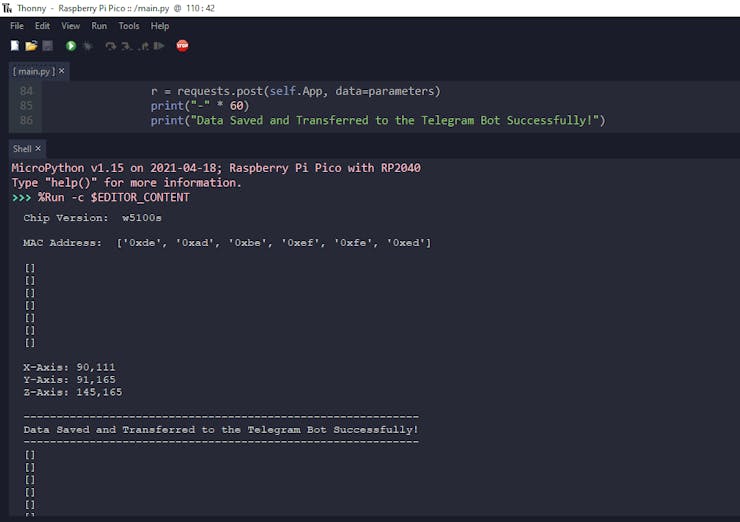Click the Thonny app icon in the title bar
The width and height of the screenshot is (740, 522).
pyautogui.click(x=7, y=8)
